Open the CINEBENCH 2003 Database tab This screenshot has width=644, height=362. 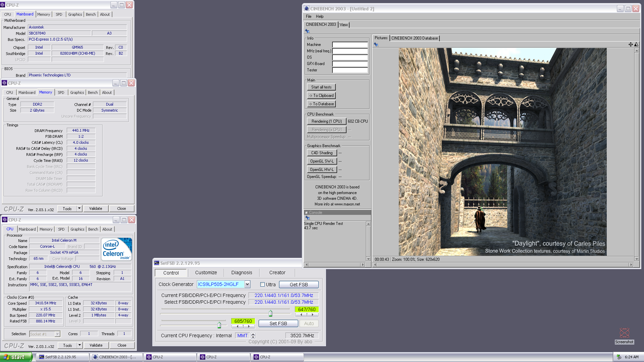click(415, 38)
